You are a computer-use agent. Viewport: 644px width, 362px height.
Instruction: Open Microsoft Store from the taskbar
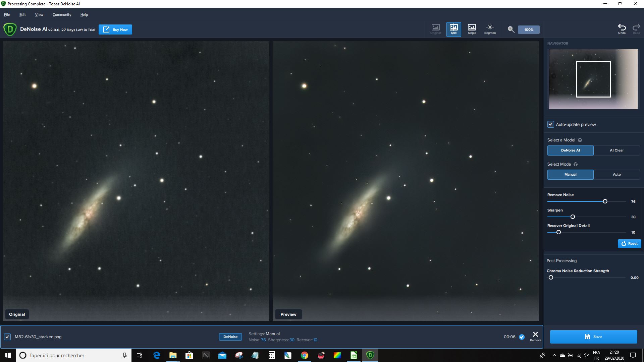tap(189, 355)
